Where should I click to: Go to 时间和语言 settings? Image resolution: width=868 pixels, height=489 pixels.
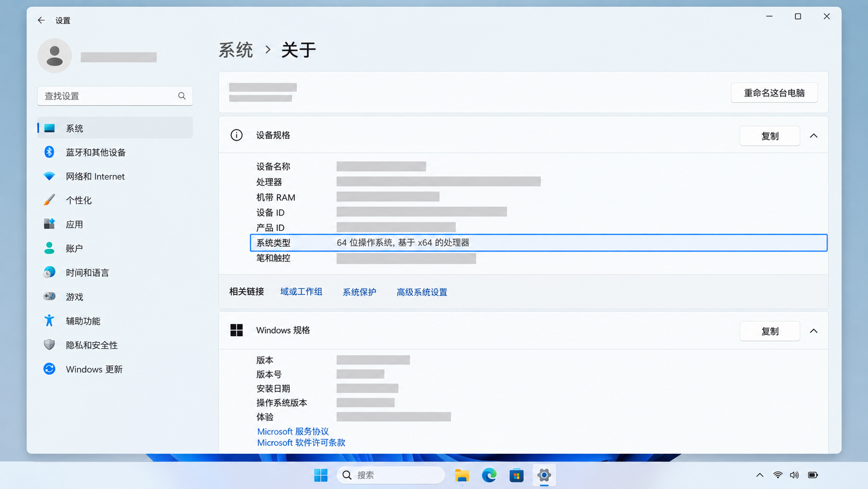(115, 272)
